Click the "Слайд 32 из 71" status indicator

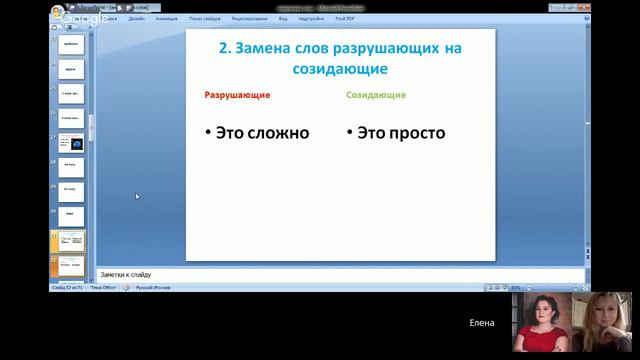coord(67,288)
